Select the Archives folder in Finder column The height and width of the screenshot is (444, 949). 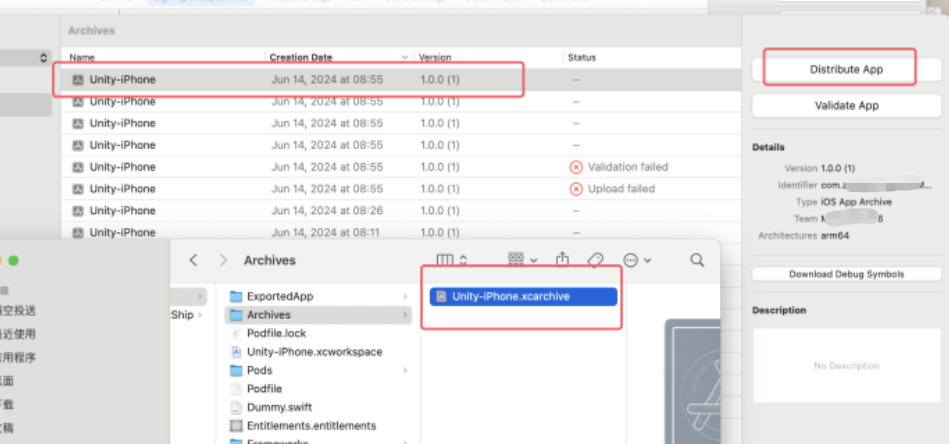coord(319,315)
